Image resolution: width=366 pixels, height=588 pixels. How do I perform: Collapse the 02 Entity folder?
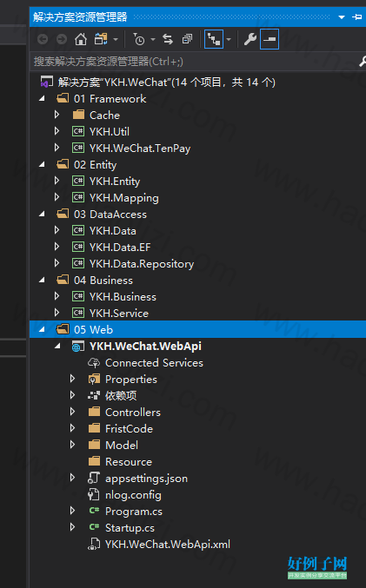[42, 165]
